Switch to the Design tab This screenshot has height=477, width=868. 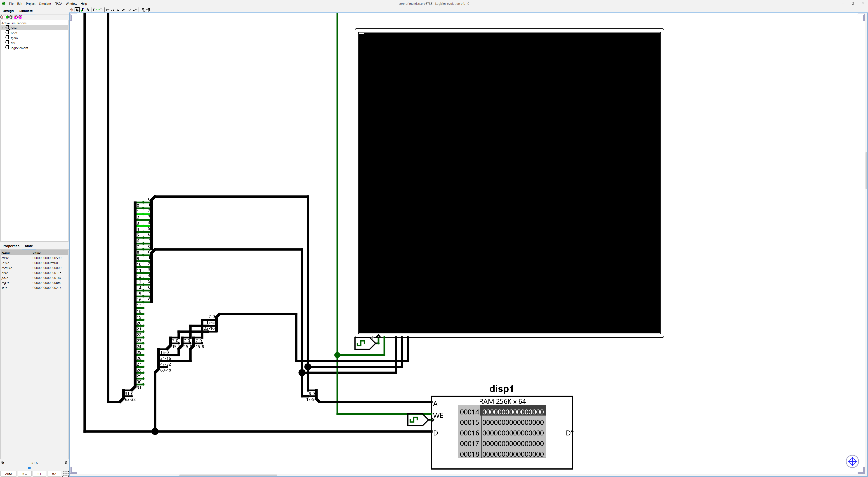point(8,11)
